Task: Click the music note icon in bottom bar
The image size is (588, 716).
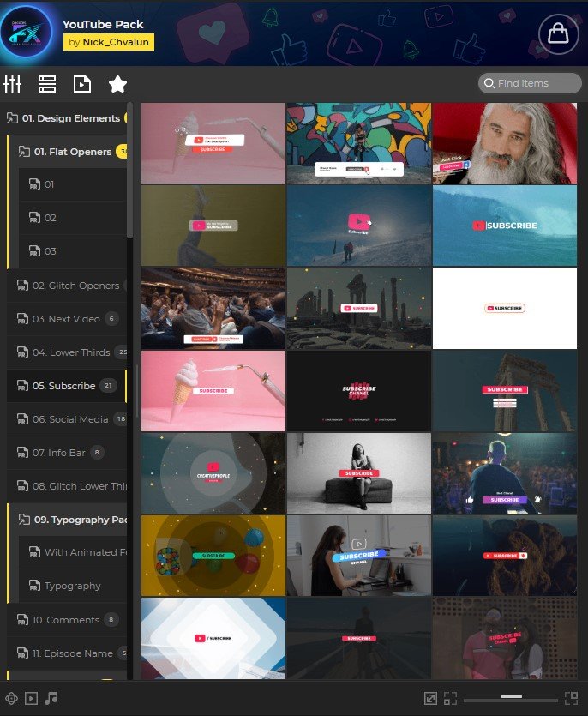Action: point(51,699)
